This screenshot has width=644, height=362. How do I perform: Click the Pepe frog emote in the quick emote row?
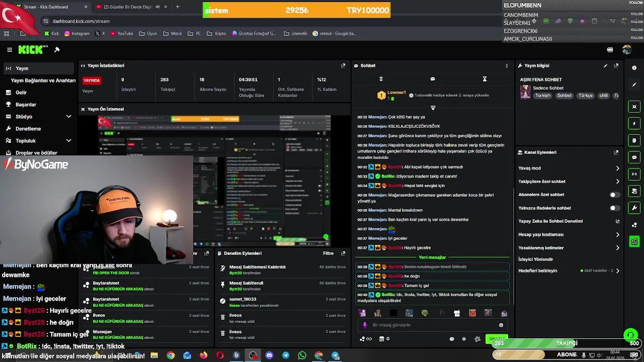[x=425, y=313]
